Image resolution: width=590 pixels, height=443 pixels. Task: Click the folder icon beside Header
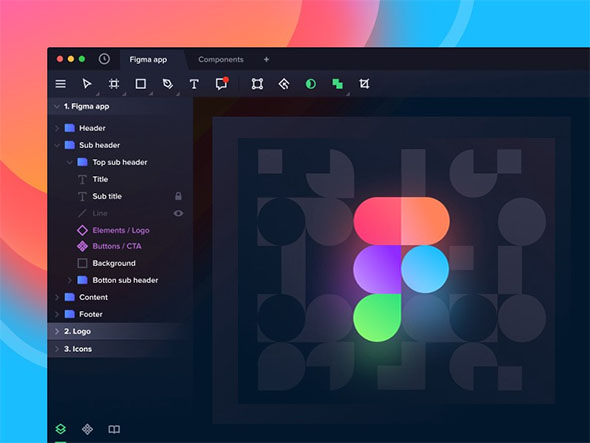click(x=70, y=128)
